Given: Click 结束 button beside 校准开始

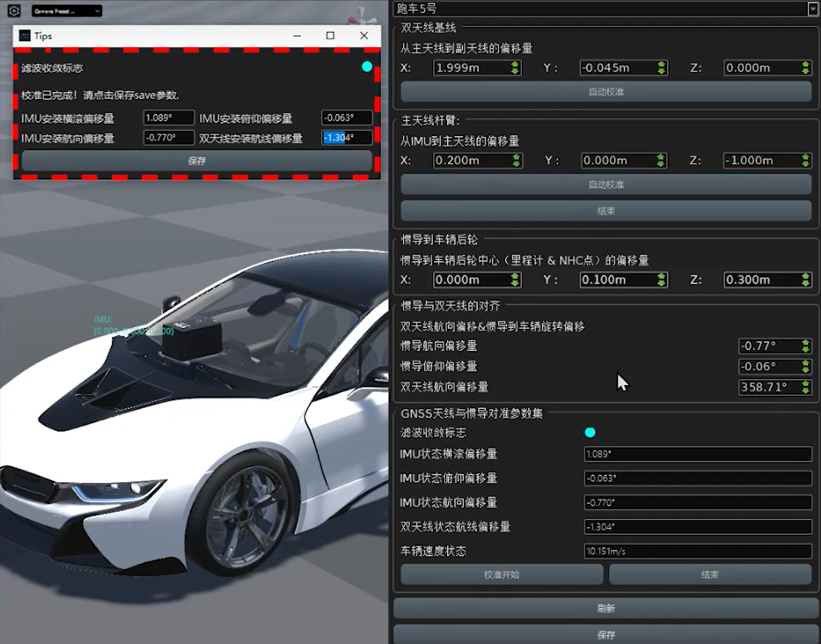Looking at the screenshot, I should (710, 575).
